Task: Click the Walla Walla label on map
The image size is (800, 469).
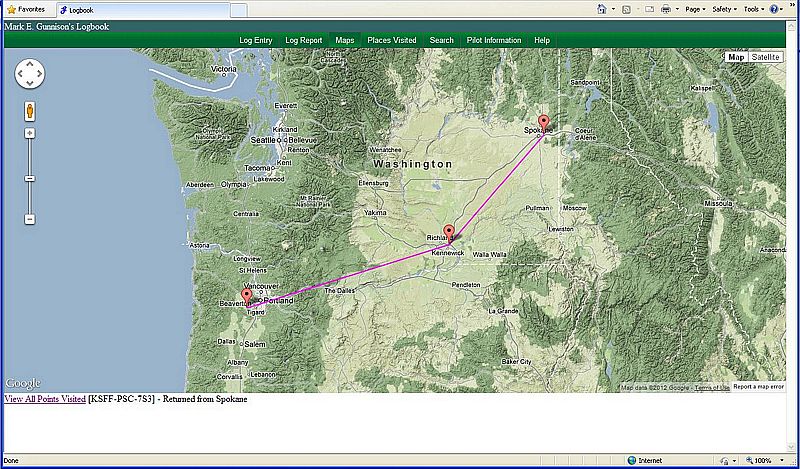Action: (489, 254)
